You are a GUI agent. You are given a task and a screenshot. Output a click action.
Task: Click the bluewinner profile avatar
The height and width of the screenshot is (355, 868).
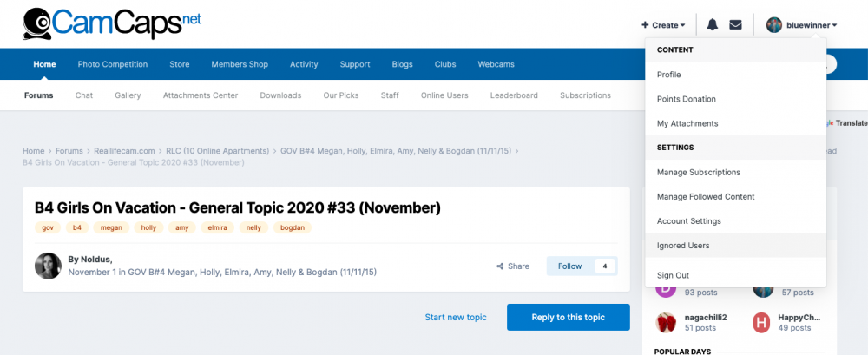(x=774, y=25)
